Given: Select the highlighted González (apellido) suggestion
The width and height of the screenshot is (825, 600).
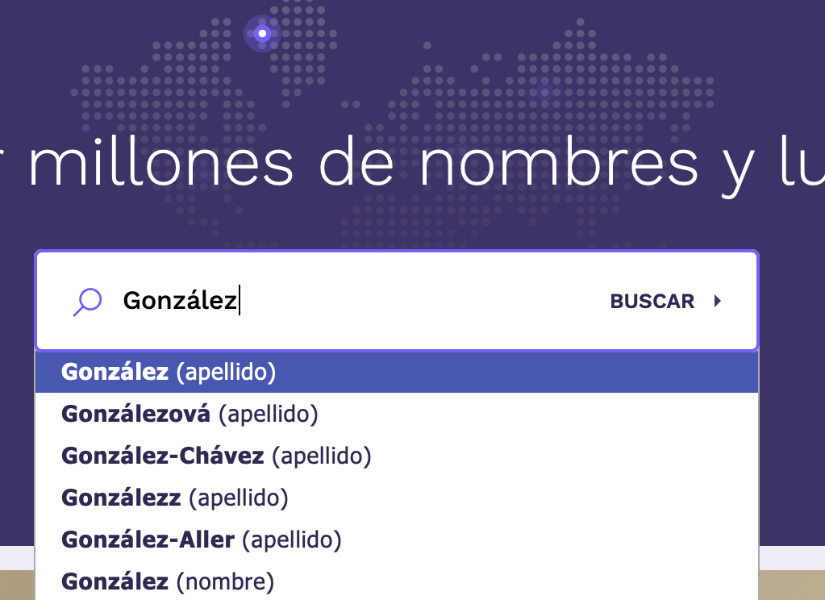Looking at the screenshot, I should [x=168, y=372].
